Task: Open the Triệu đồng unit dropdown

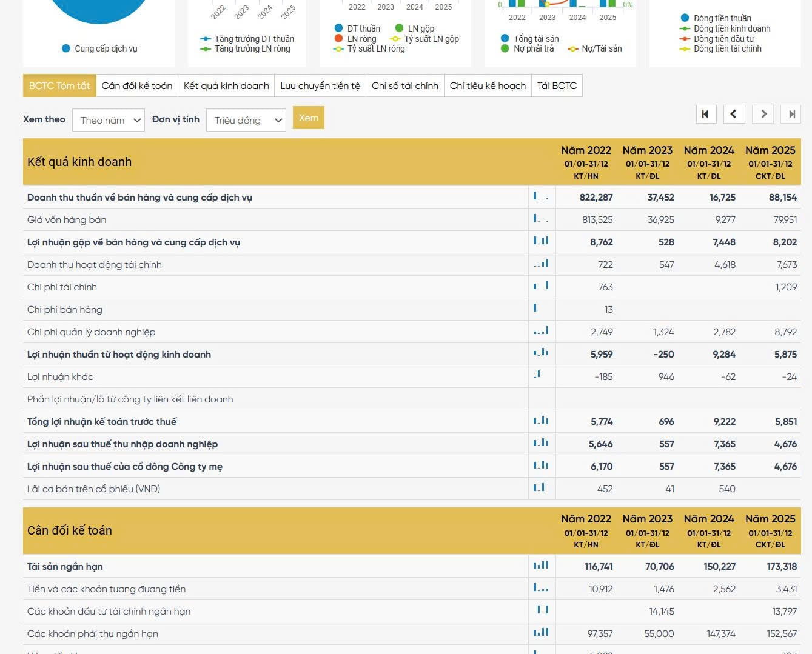Action: click(x=246, y=121)
